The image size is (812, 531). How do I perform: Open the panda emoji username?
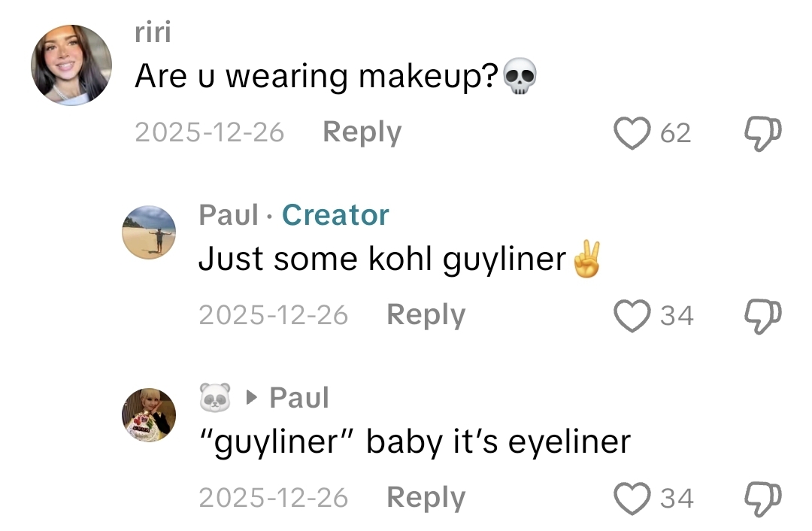pyautogui.click(x=215, y=397)
